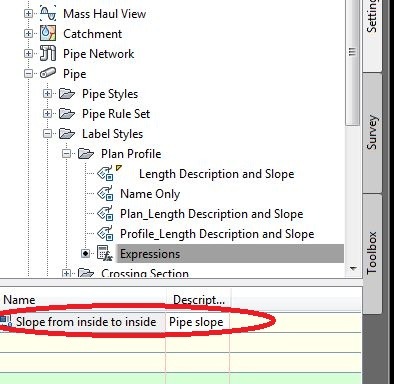Click the tree scrollbar thumb
This screenshot has height=384, width=394.
click(x=352, y=63)
